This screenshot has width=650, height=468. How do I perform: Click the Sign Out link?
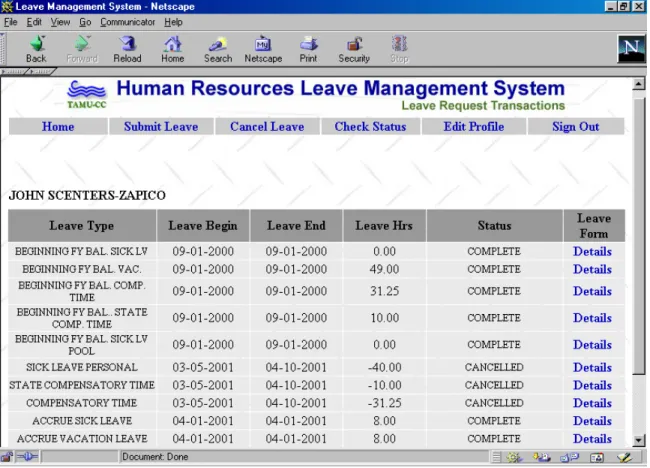(575, 127)
